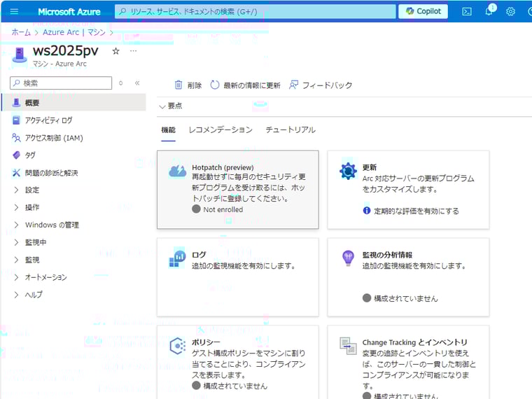Click the 概要 server icon in sidebar

pos(16,102)
